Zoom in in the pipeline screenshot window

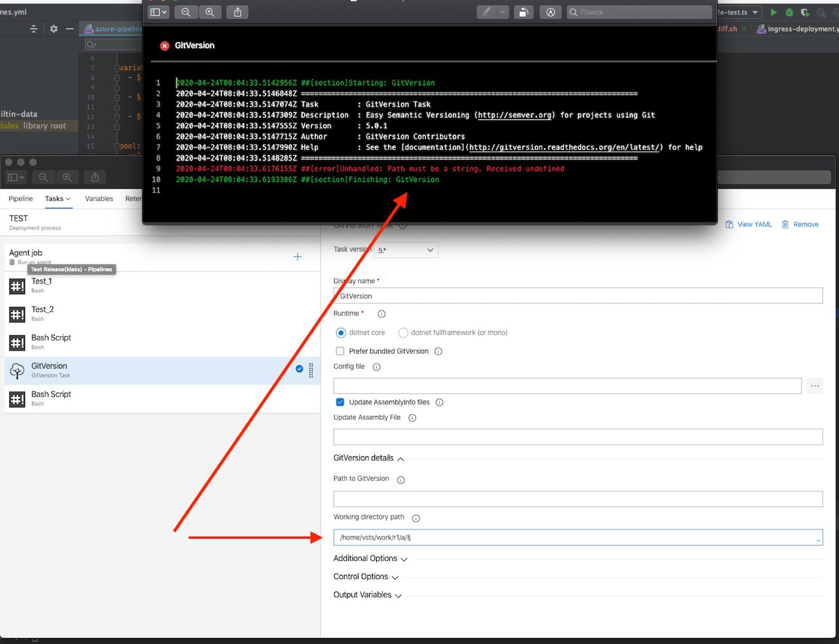point(68,177)
